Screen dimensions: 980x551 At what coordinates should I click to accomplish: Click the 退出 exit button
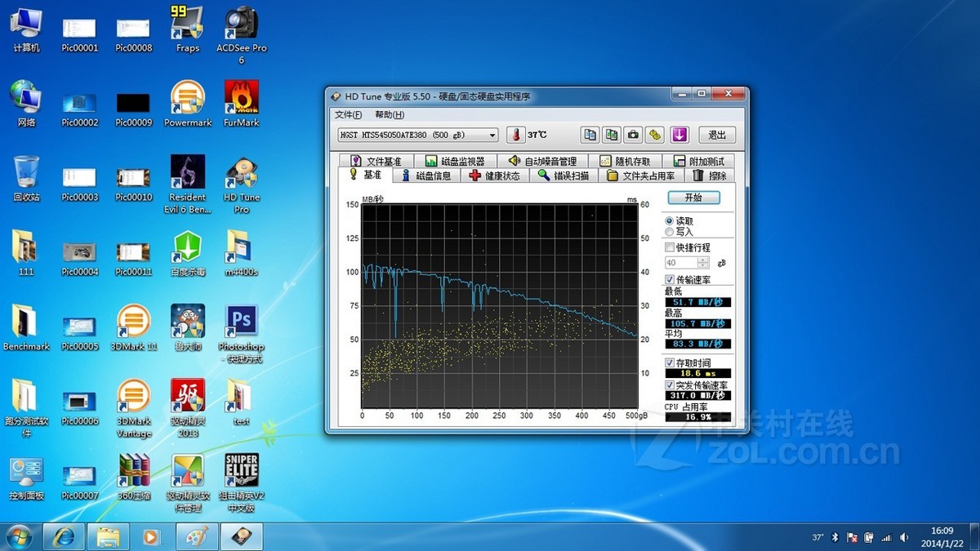click(717, 135)
